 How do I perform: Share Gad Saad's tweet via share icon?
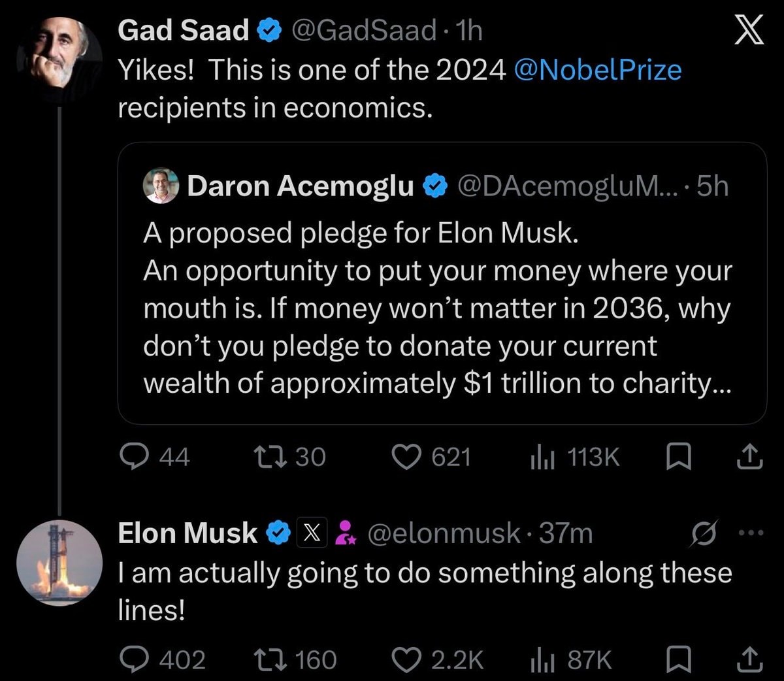click(x=749, y=457)
